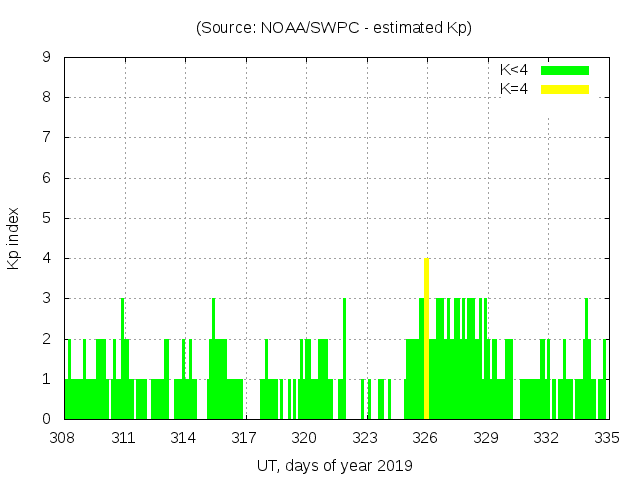Click the NOAA/SWPC source title text

coord(334,28)
